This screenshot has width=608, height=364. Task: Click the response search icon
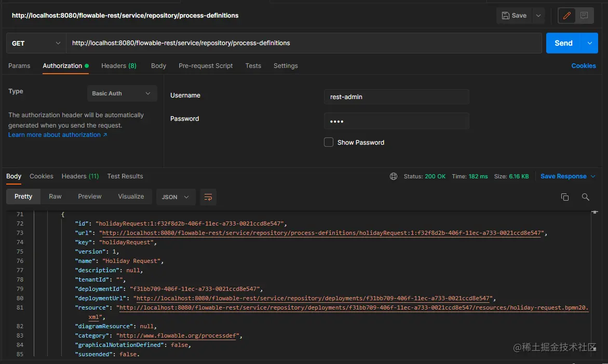tap(585, 197)
